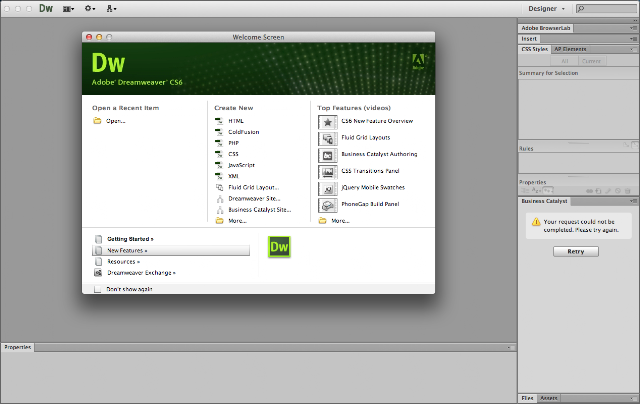Open the Dreamweaver Exchange link
Screen dimensions: 640x404
point(141,273)
